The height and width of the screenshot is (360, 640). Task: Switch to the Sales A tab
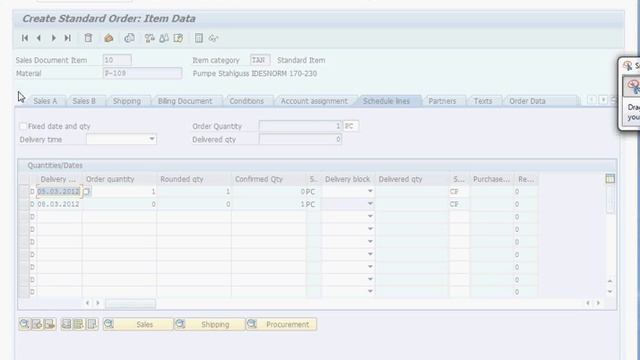[x=45, y=101]
